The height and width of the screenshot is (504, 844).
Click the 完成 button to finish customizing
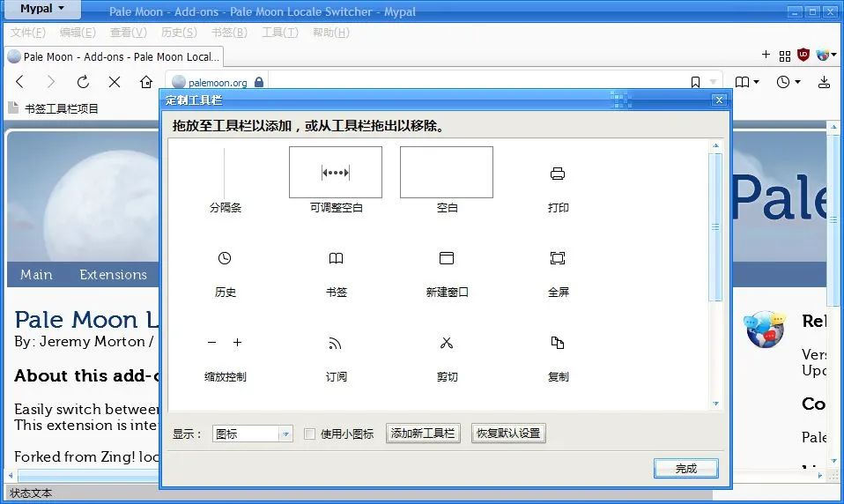pyautogui.click(x=685, y=469)
